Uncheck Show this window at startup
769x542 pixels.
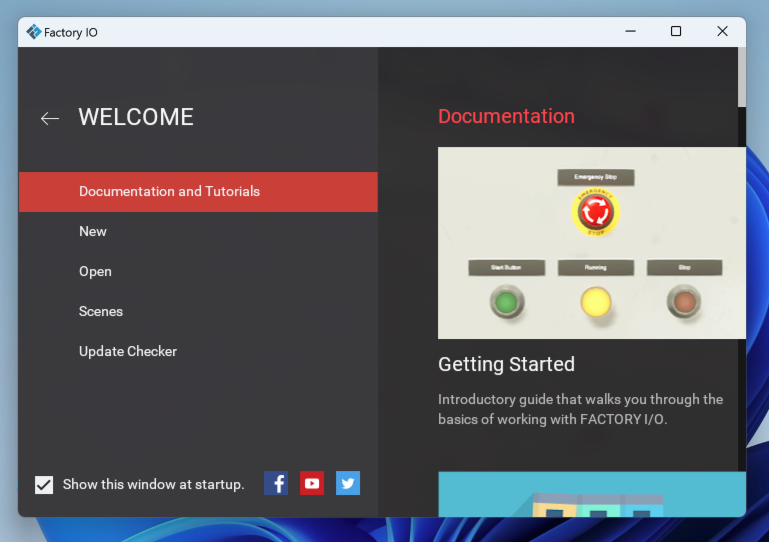44,485
